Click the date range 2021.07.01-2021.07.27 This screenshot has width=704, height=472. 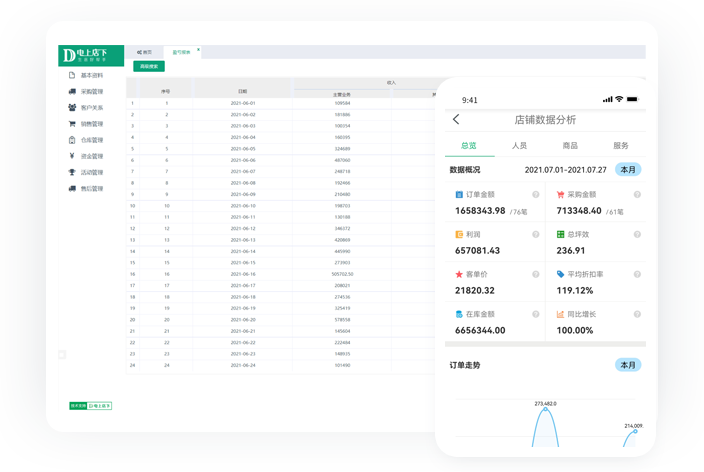[565, 170]
